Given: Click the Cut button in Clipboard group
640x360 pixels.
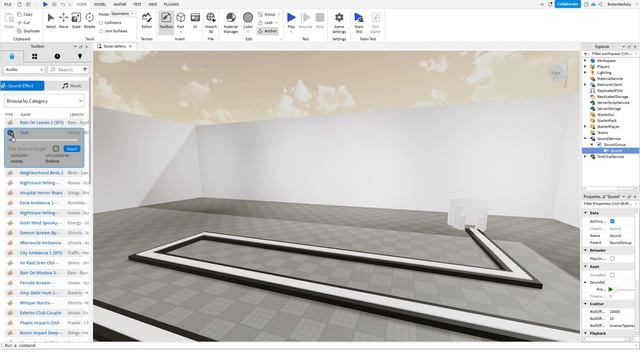Looking at the screenshot, I should click(x=24, y=22).
